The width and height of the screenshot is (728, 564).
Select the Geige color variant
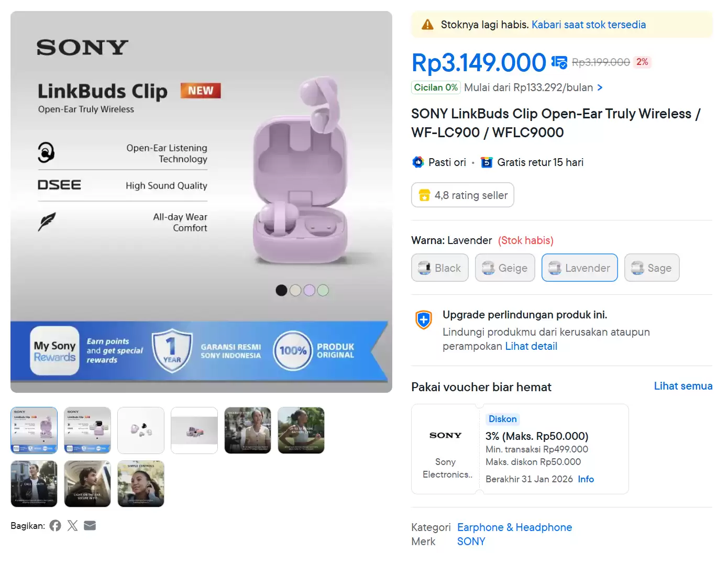point(504,268)
